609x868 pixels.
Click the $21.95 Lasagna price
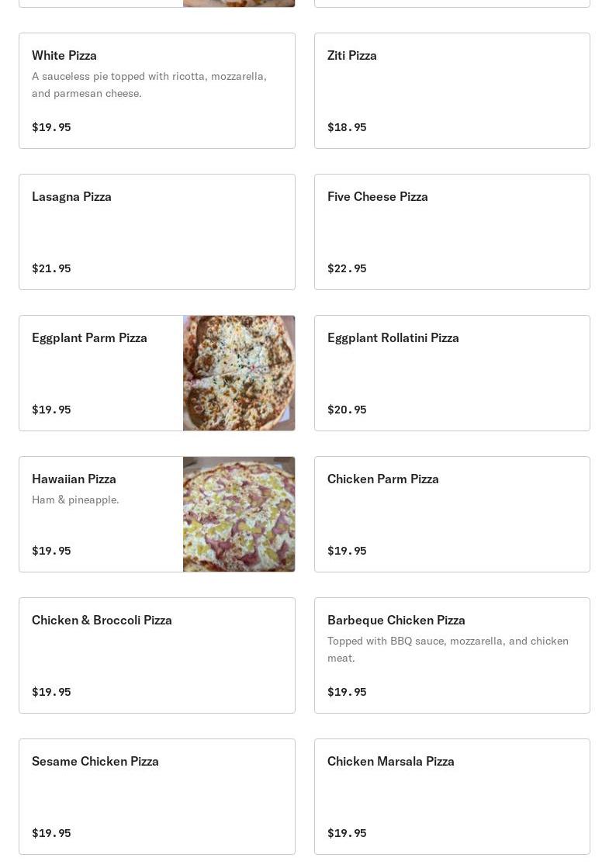click(x=51, y=268)
